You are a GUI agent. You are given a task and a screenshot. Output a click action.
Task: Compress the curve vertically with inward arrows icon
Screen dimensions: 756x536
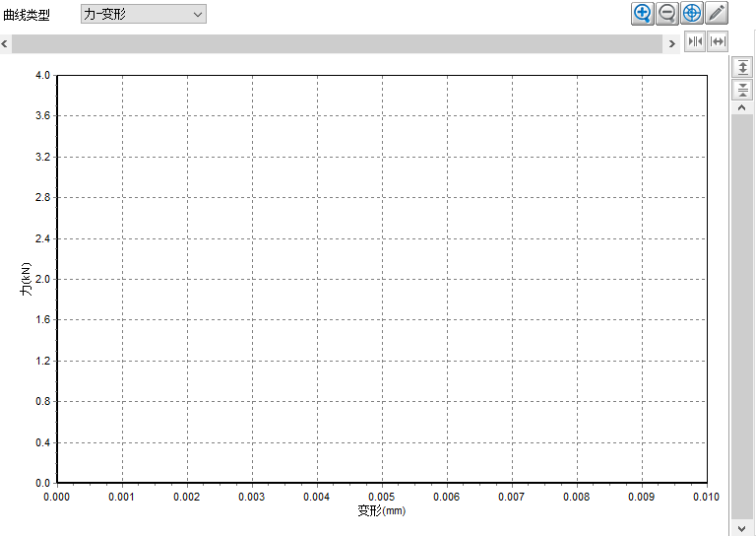(741, 90)
